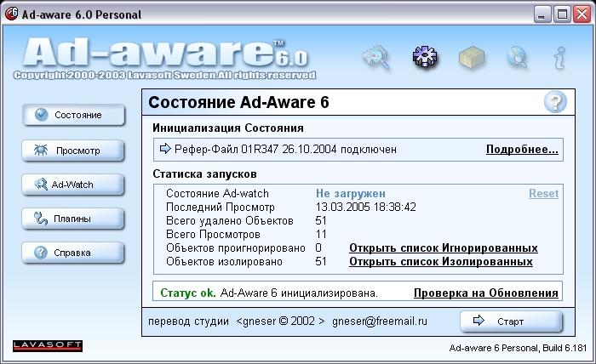The height and width of the screenshot is (364, 596).
Task: Click the Состояние Ad-watch label
Action: (217, 194)
